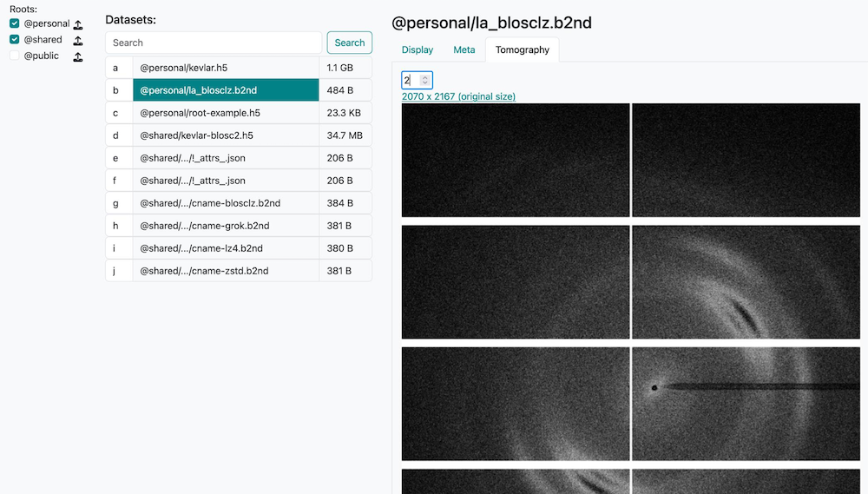Open the 2070 x 2167 (original size) link
The image size is (868, 494).
458,96
